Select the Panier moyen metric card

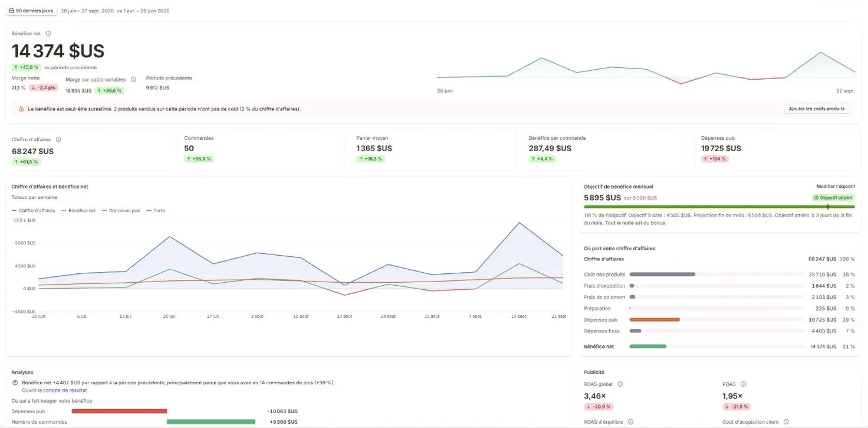click(433, 150)
